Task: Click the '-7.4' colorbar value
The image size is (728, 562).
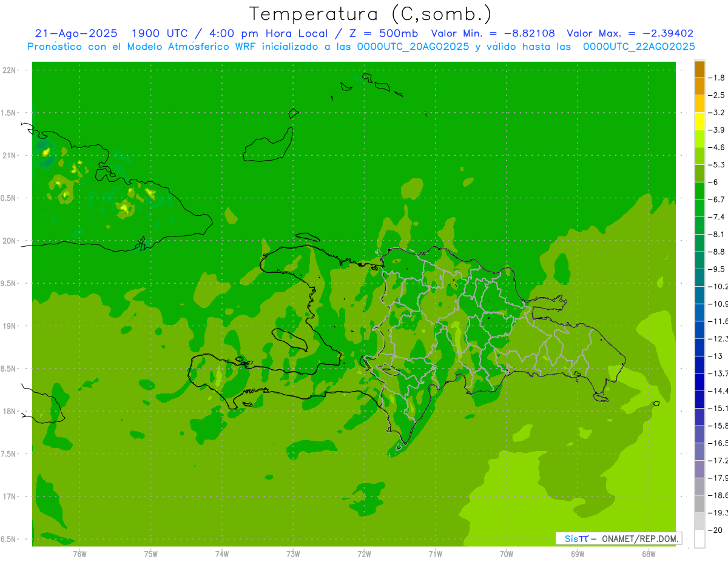Action: pos(716,217)
